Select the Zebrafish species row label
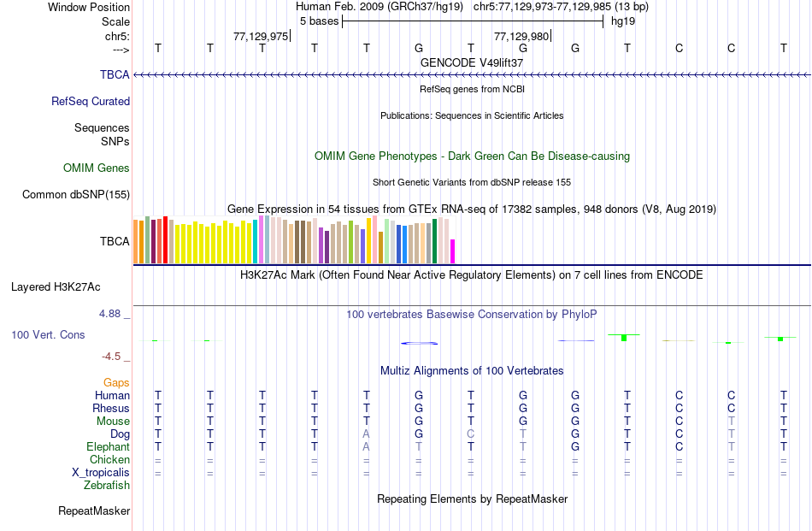The width and height of the screenshot is (812, 531). [x=107, y=486]
